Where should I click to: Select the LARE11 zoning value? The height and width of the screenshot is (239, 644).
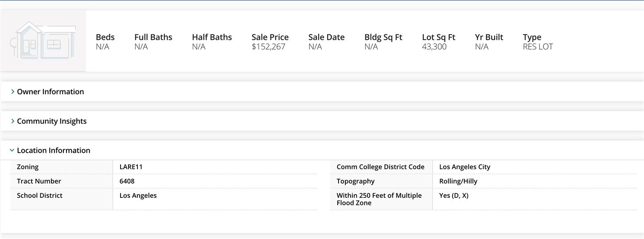point(131,167)
